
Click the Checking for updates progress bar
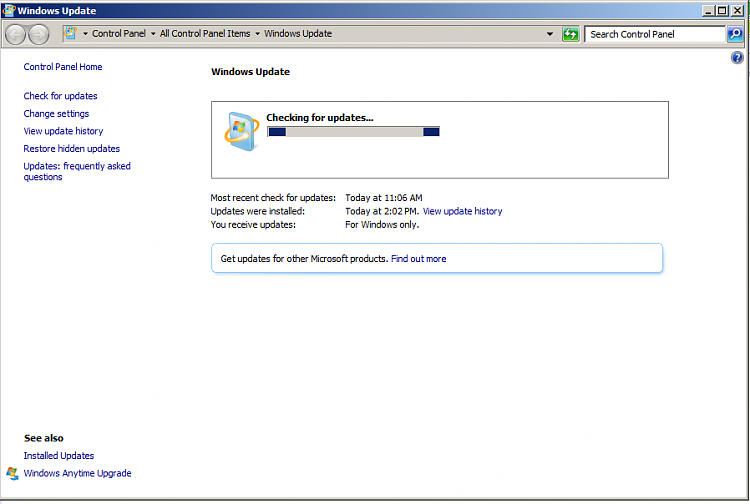tap(353, 132)
